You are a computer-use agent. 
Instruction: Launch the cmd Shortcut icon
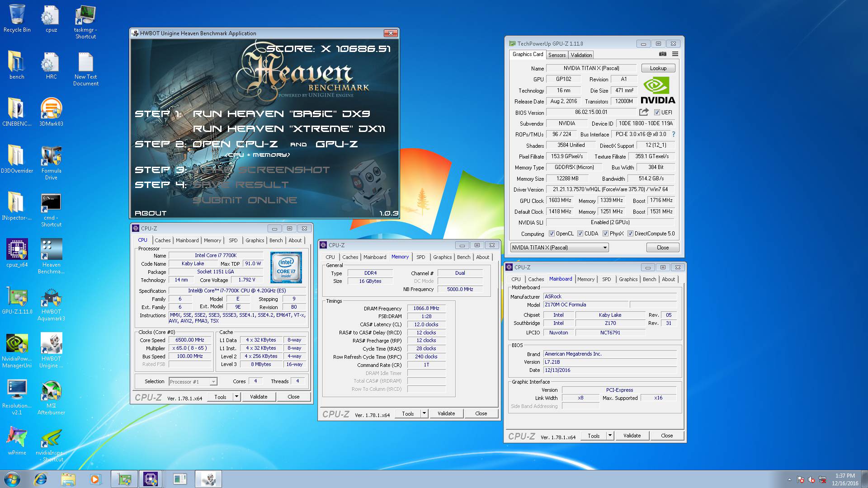pos(51,210)
